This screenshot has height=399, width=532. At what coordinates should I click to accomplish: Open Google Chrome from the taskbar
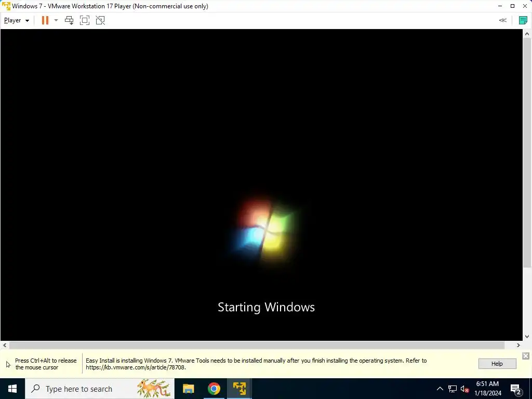click(x=214, y=389)
